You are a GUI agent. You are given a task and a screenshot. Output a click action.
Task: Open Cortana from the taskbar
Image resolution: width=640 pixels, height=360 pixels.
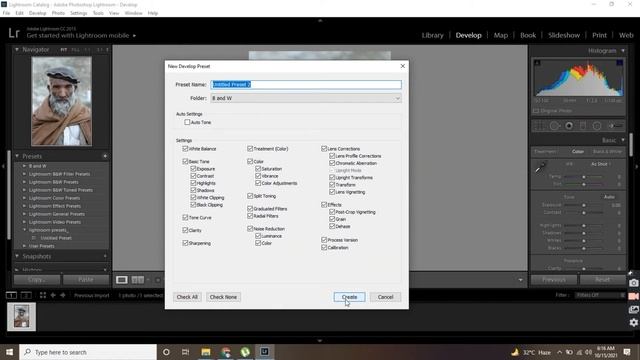point(166,352)
